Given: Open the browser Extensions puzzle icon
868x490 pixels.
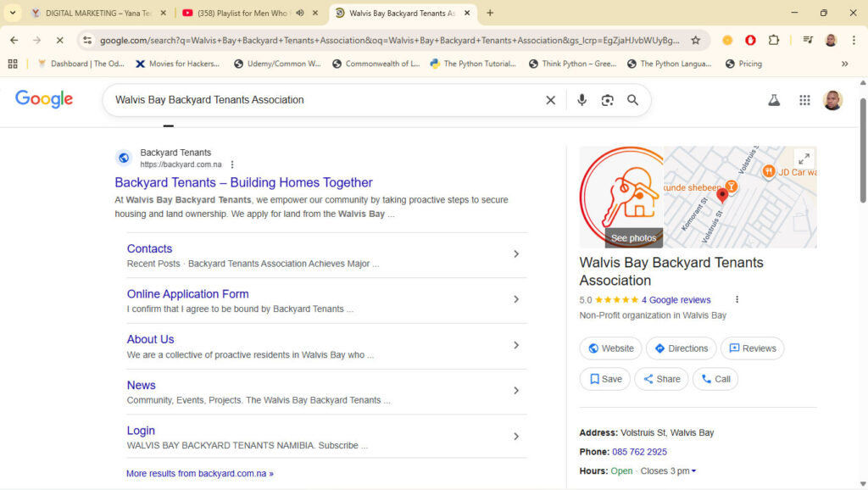Looking at the screenshot, I should click(x=773, y=40).
